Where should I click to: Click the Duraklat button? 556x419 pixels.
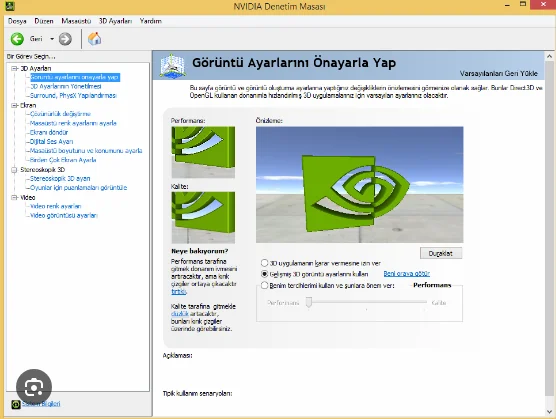(441, 253)
